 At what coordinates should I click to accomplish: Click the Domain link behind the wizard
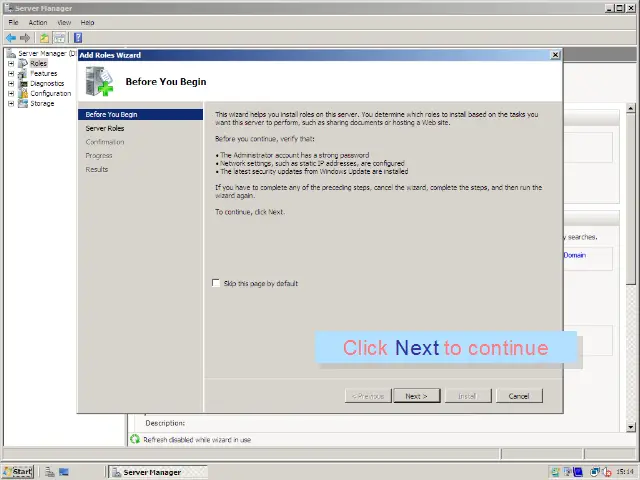click(575, 255)
